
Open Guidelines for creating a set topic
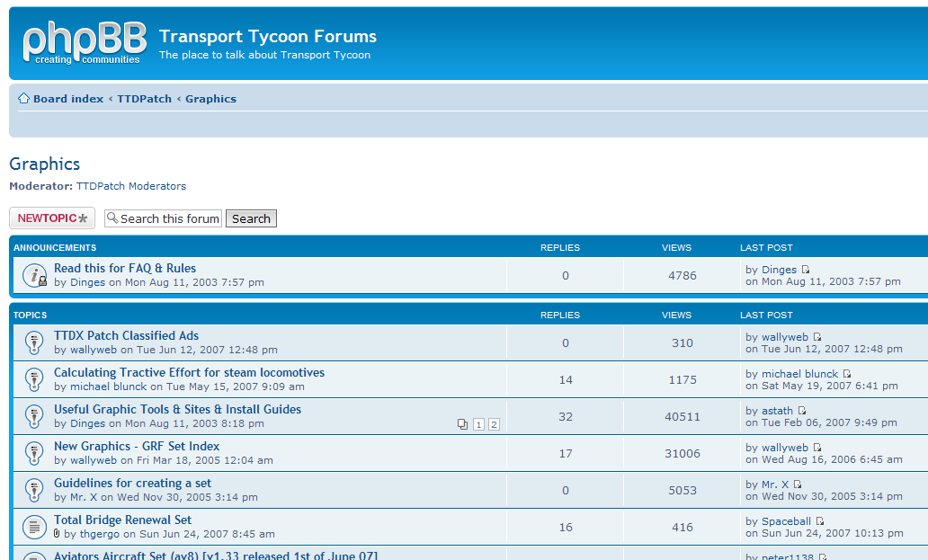[x=132, y=483]
